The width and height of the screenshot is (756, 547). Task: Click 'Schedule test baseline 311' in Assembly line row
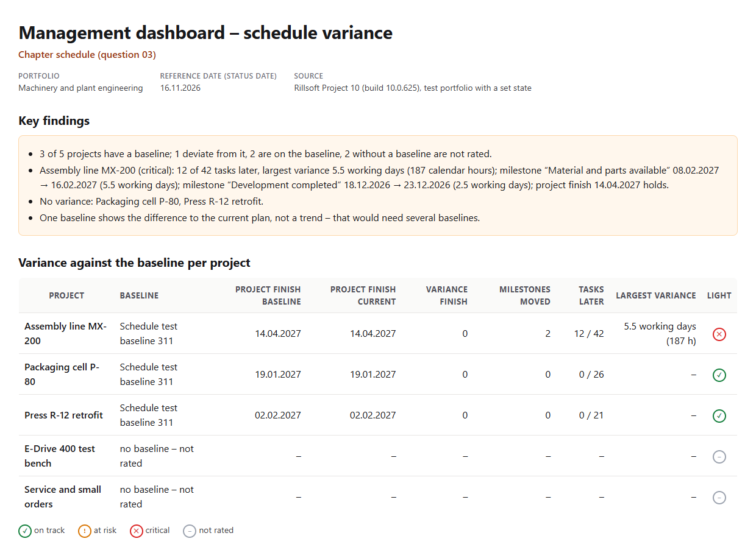point(149,334)
